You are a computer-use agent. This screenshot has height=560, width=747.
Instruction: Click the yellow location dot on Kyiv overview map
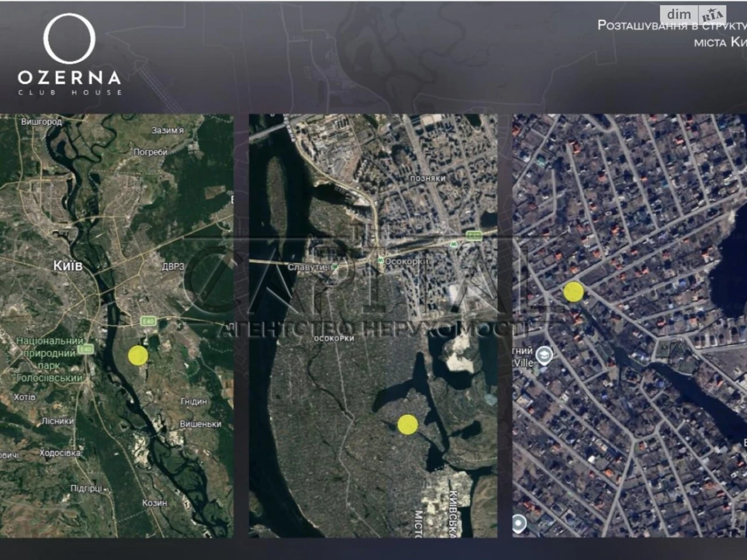138,355
